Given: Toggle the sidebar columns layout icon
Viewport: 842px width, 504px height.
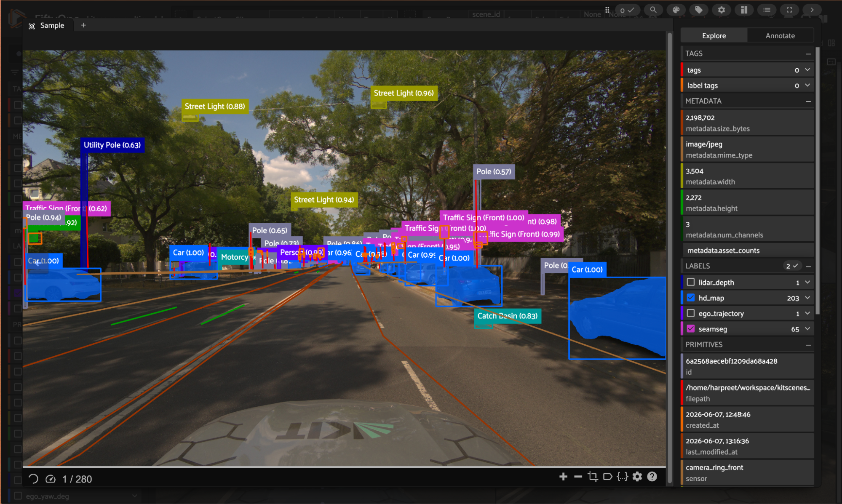Looking at the screenshot, I should (744, 10).
